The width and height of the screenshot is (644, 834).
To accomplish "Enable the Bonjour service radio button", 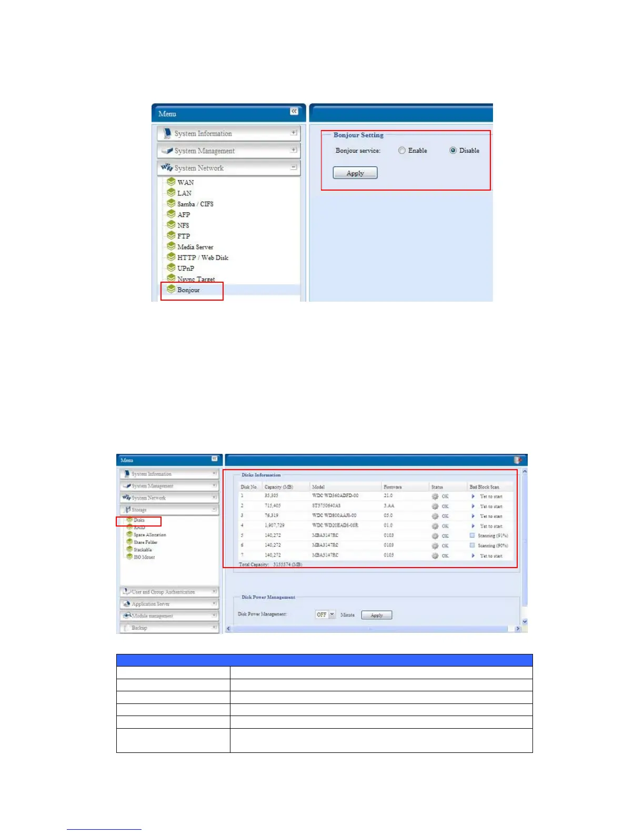I will pos(402,151).
